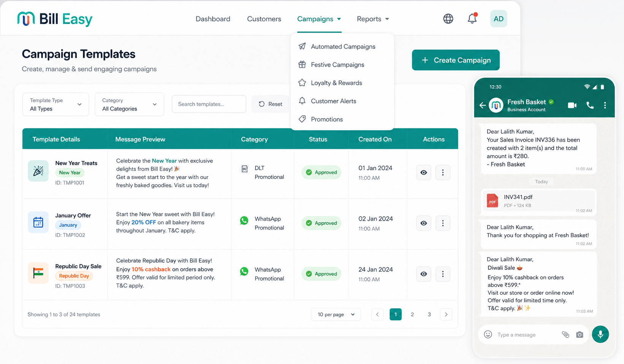This screenshot has height=364, width=624.
Task: Open the notifications bell
Action: coord(472,18)
